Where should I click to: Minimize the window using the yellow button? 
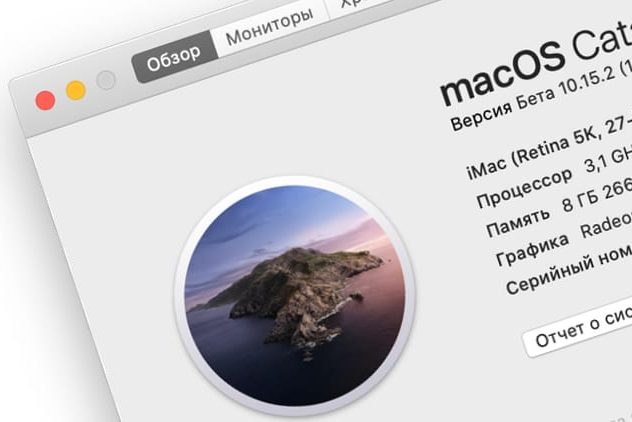point(76,90)
